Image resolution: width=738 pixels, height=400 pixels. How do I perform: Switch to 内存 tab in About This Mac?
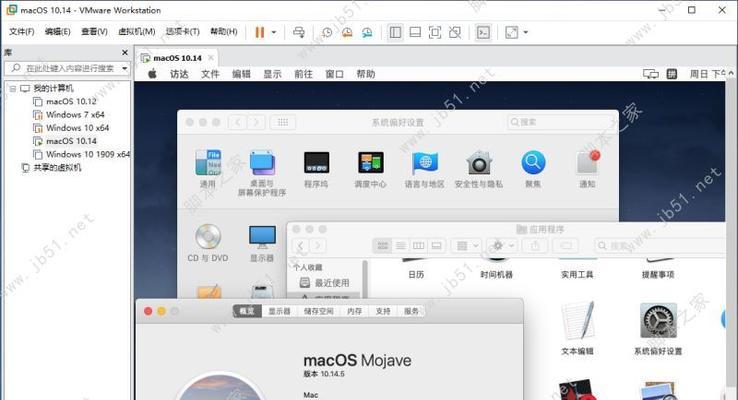(x=354, y=311)
